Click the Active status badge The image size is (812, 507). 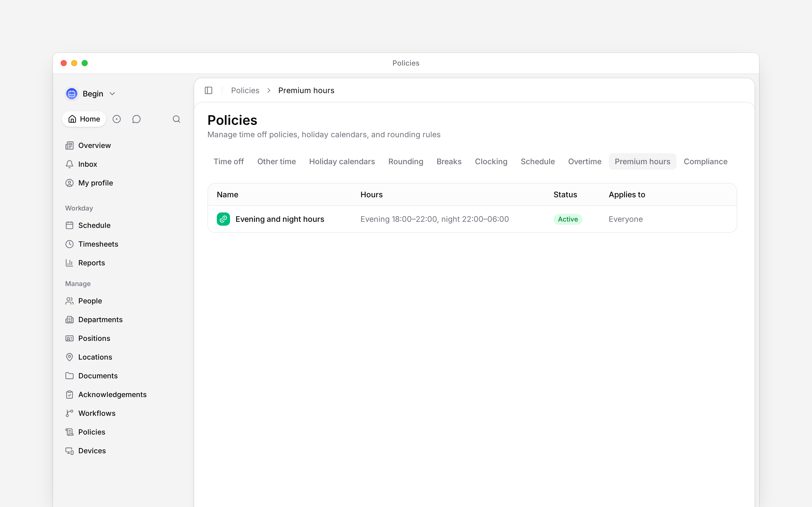click(568, 219)
